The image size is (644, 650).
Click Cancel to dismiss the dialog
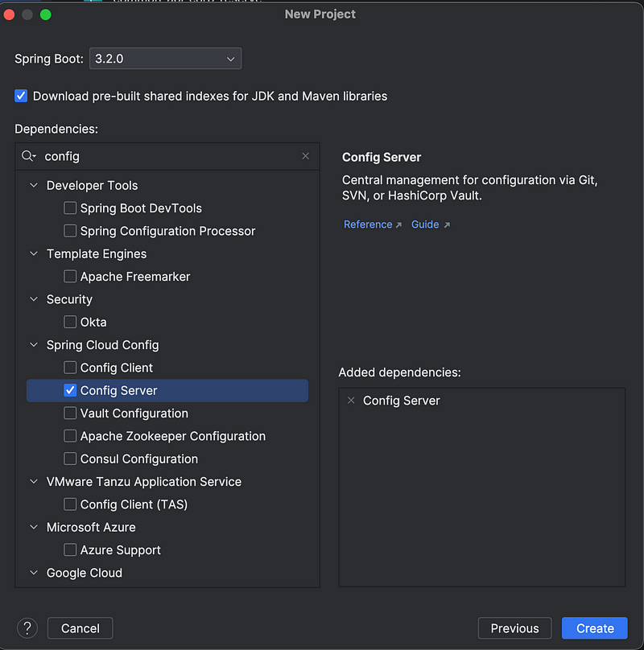[x=80, y=628]
